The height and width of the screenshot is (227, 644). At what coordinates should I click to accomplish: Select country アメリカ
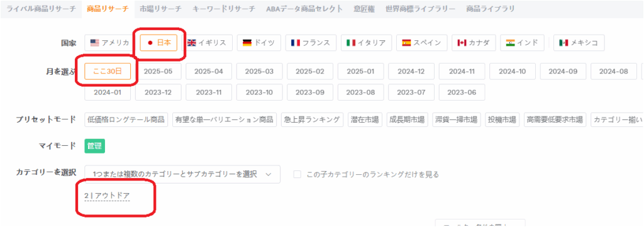point(110,43)
